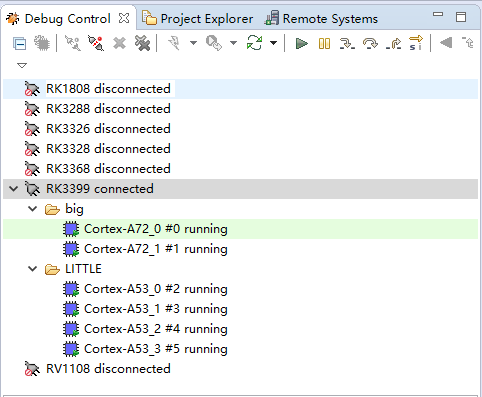Click the single X Remove Connection icon
Image resolution: width=482 pixels, height=397 pixels.
click(119, 44)
